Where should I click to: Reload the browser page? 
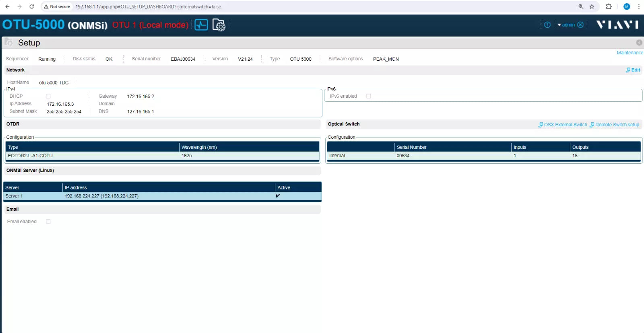31,6
